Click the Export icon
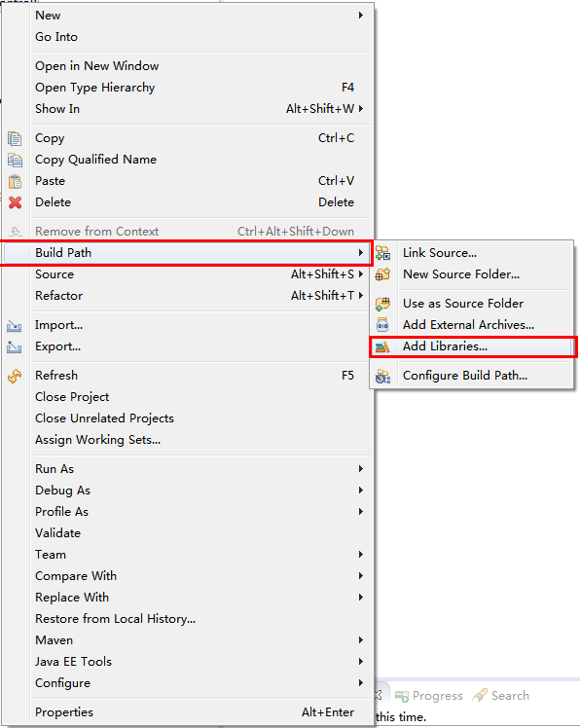Screen dimensions: 580x728 (14, 346)
